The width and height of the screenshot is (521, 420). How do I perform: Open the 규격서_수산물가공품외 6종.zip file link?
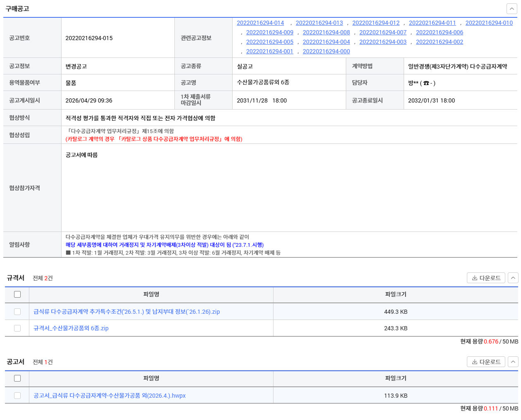tap(71, 328)
